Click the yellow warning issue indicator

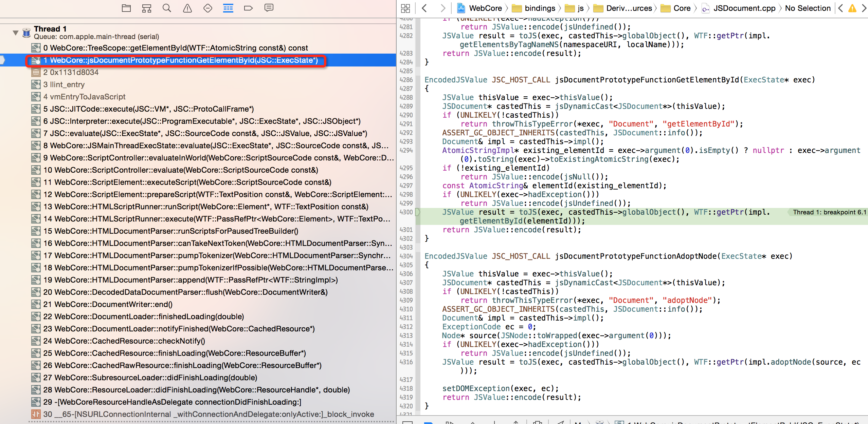tap(852, 8)
